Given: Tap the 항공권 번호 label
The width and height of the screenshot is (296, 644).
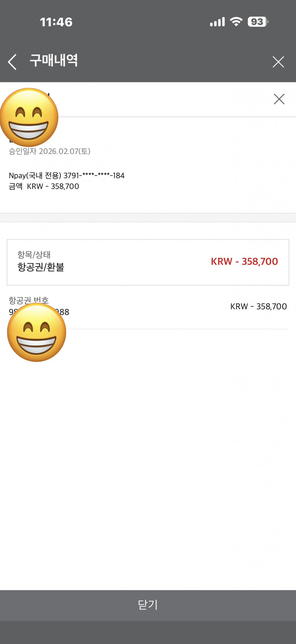Looking at the screenshot, I should pyautogui.click(x=29, y=300).
